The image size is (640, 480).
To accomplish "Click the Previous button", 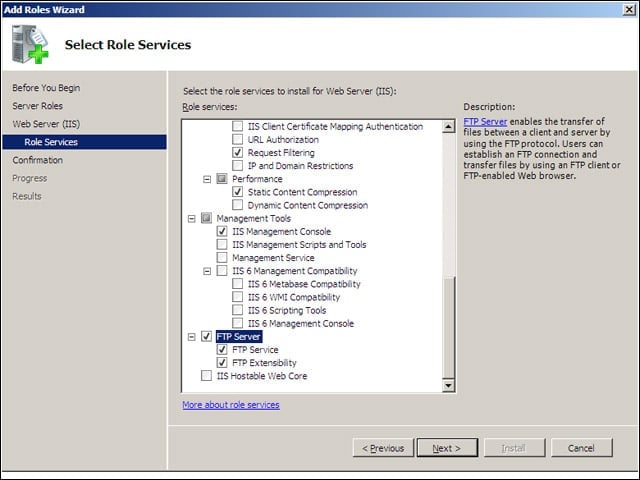I will pyautogui.click(x=383, y=448).
